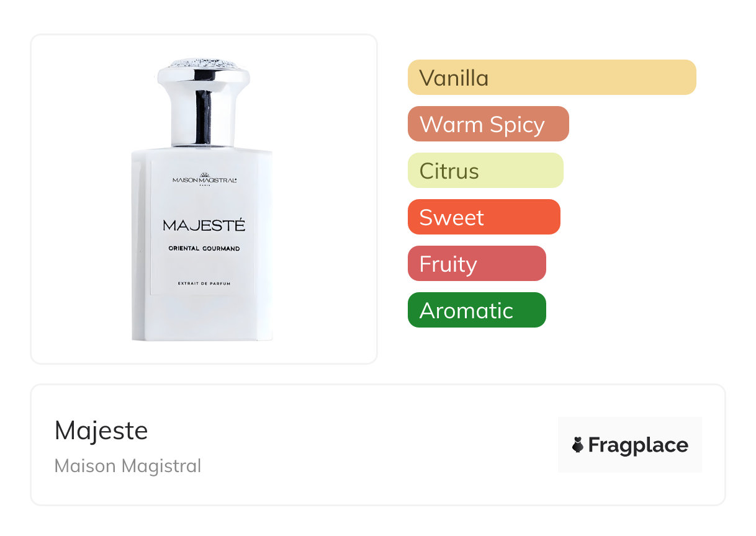
Task: Click the Sweet accord bar
Action: click(x=484, y=217)
